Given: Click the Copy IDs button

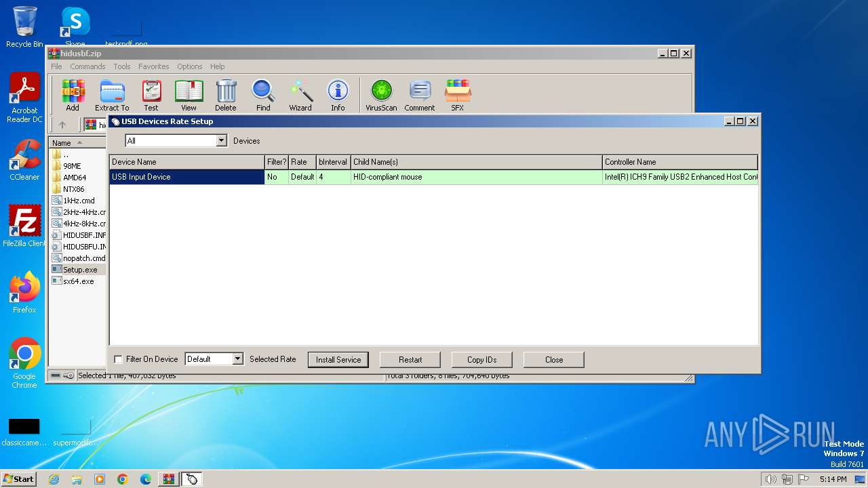Looking at the screenshot, I should (482, 360).
